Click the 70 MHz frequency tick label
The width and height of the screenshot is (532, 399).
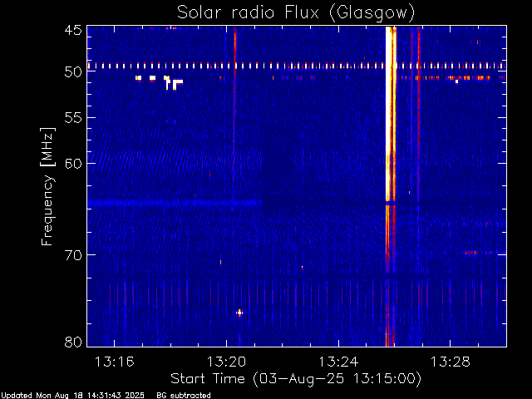click(73, 254)
